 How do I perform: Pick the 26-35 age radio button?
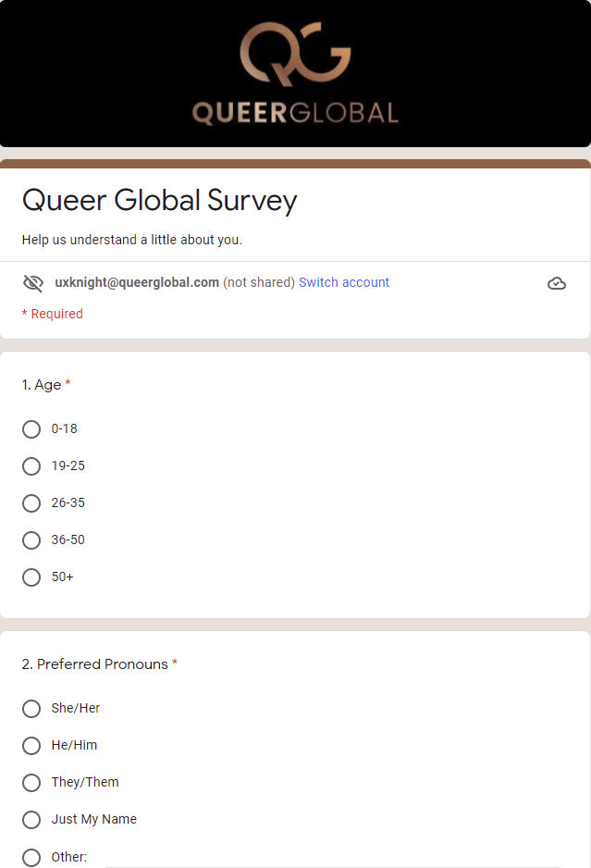click(31, 503)
